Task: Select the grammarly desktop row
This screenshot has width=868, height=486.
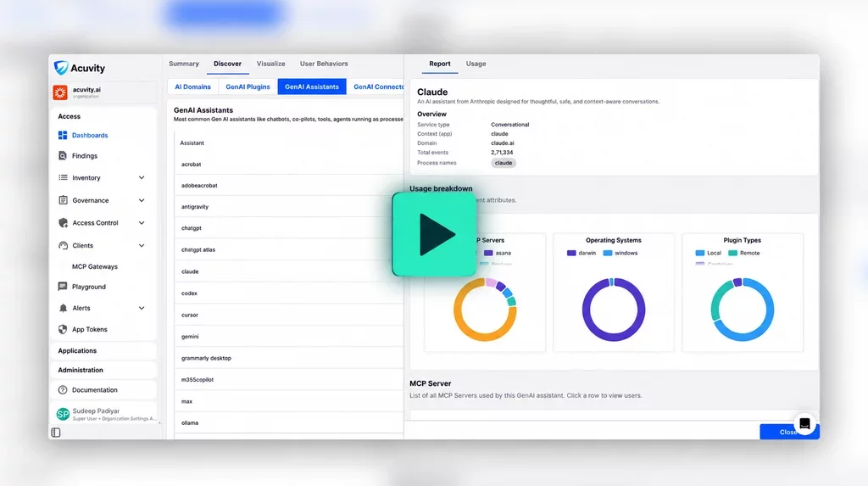Action: [288, 358]
